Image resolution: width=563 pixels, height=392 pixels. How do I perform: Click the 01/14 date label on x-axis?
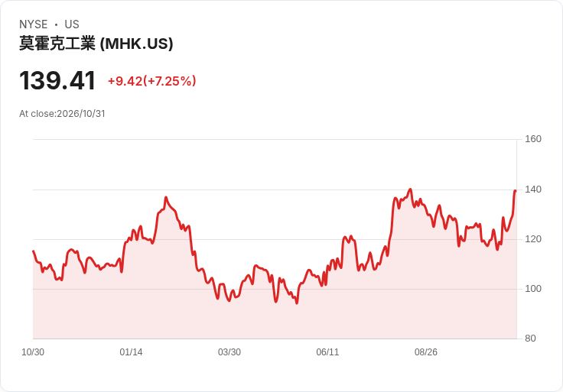click(131, 352)
